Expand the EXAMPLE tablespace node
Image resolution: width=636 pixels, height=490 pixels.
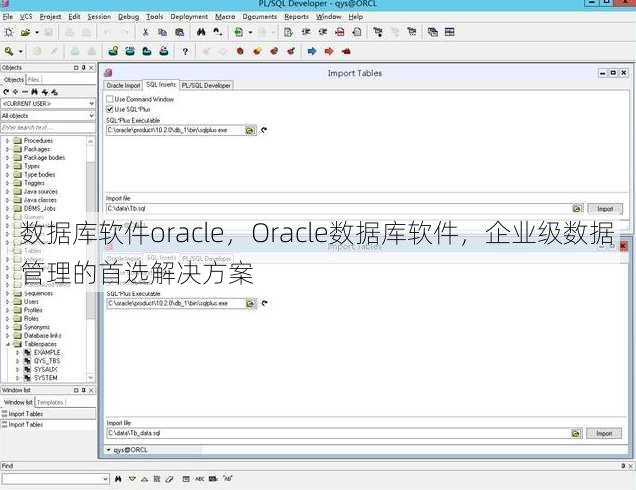click(x=17, y=353)
